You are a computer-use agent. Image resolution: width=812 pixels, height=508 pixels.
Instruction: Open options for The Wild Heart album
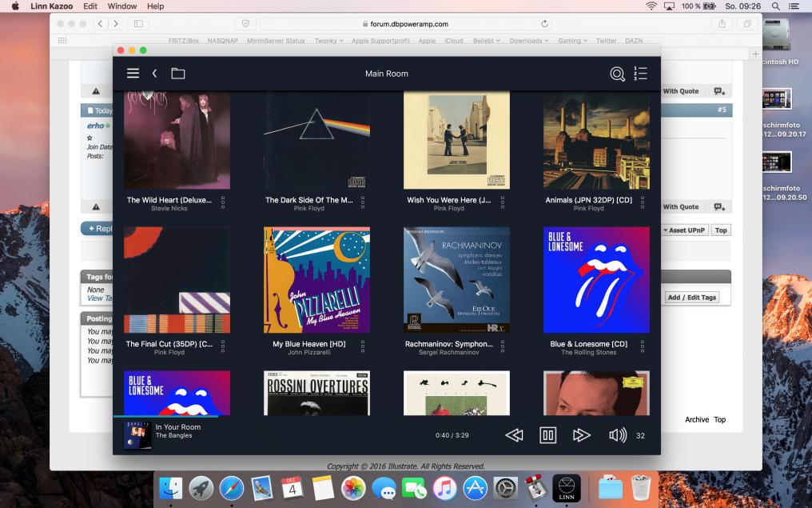[x=223, y=202]
